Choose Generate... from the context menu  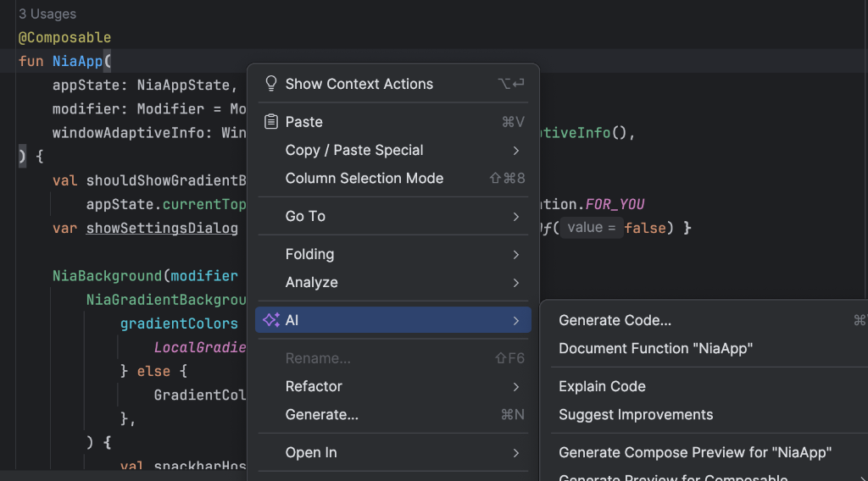pyautogui.click(x=321, y=414)
